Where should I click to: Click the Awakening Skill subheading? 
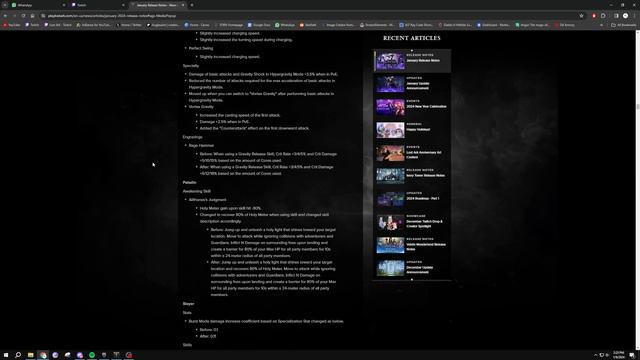(x=197, y=191)
